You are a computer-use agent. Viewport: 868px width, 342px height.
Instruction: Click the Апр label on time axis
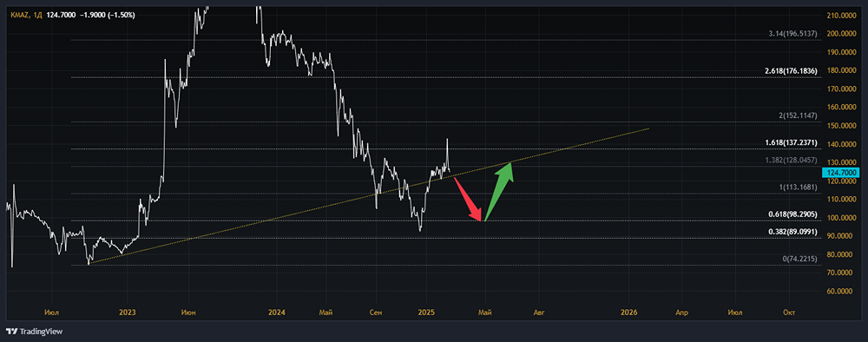681,312
